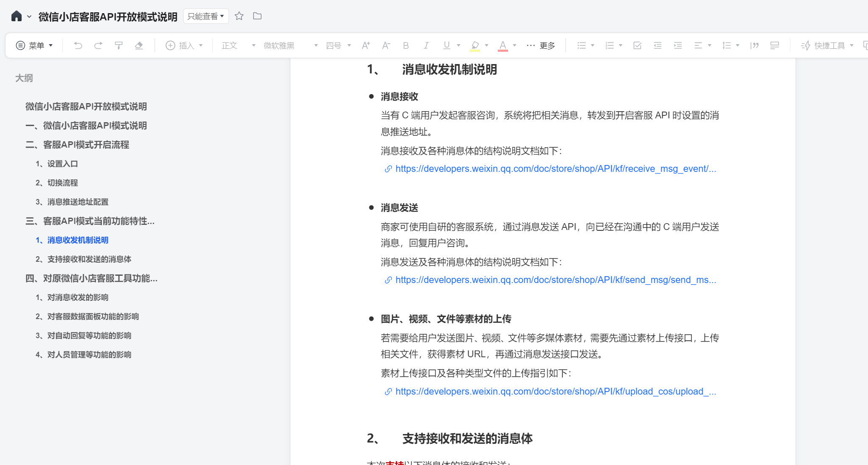Click heading 消息收发机制说明 in document
Viewport: 868px width, 465px height.
coord(449,70)
